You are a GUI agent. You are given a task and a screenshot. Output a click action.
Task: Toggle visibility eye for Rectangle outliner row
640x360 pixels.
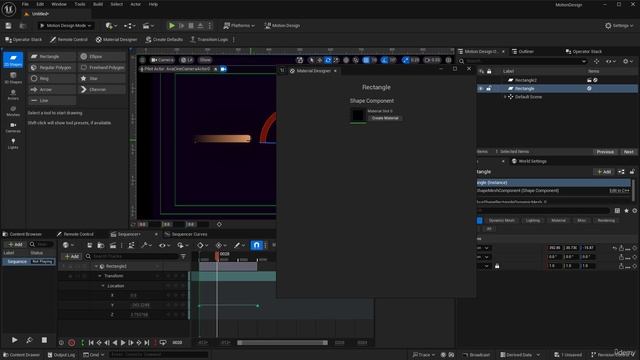click(481, 89)
